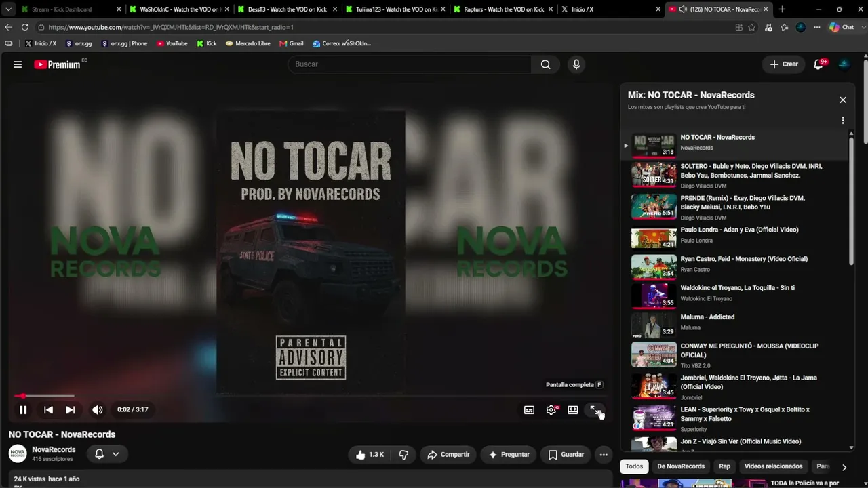The width and height of the screenshot is (868, 488).
Task: Open the subscription notification bell dropdown
Action: [x=107, y=454]
